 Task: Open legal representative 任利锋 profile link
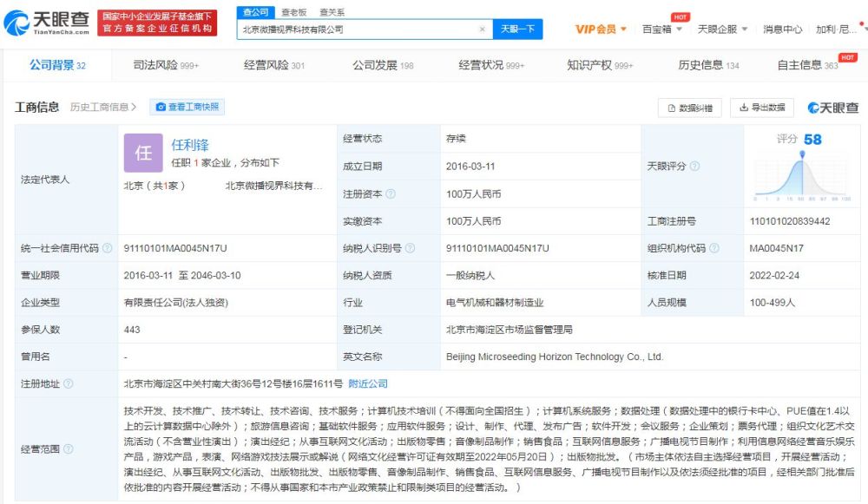click(190, 145)
